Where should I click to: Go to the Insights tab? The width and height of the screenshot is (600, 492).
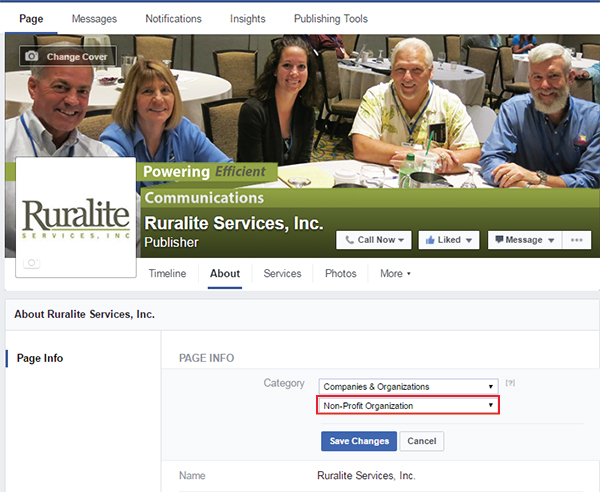[247, 19]
